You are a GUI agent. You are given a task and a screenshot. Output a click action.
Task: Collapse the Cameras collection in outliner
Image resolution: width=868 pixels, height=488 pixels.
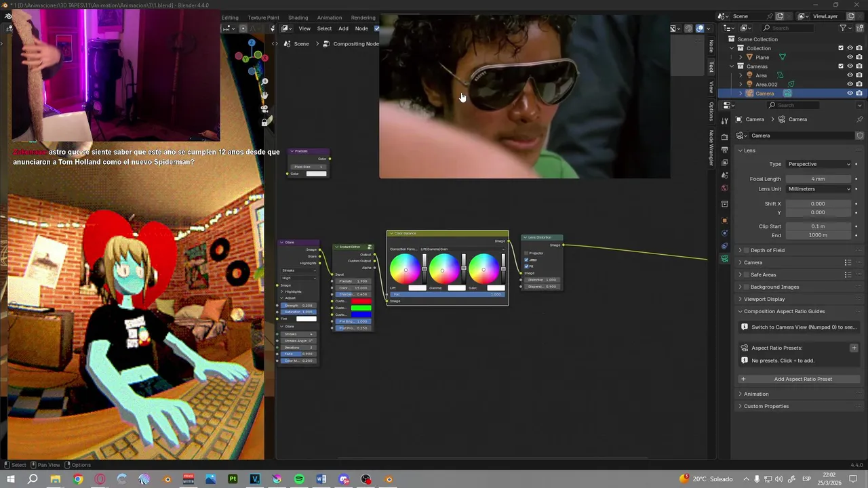pyautogui.click(x=732, y=66)
